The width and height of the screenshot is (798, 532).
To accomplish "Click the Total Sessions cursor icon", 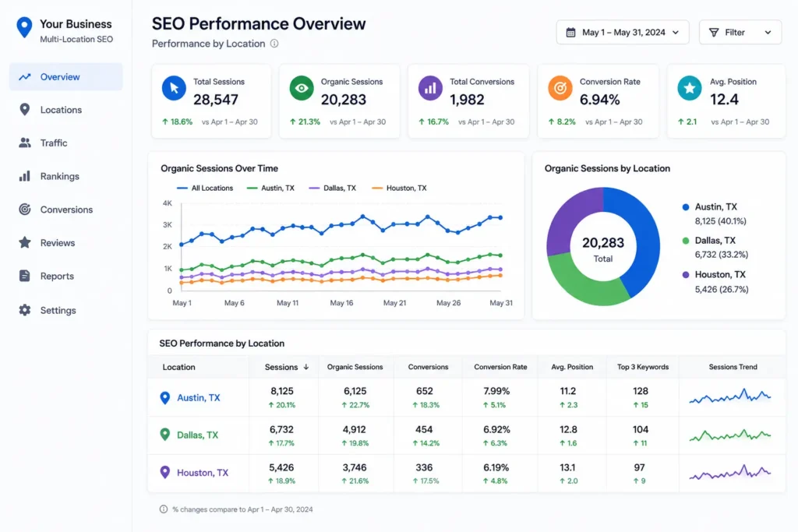I will 174,88.
